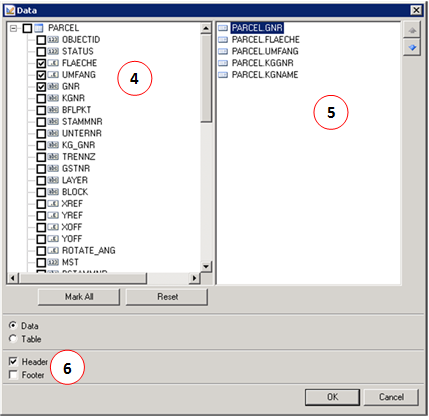Confirm with the OK button
Screen dimensions: 429x420
332,397
